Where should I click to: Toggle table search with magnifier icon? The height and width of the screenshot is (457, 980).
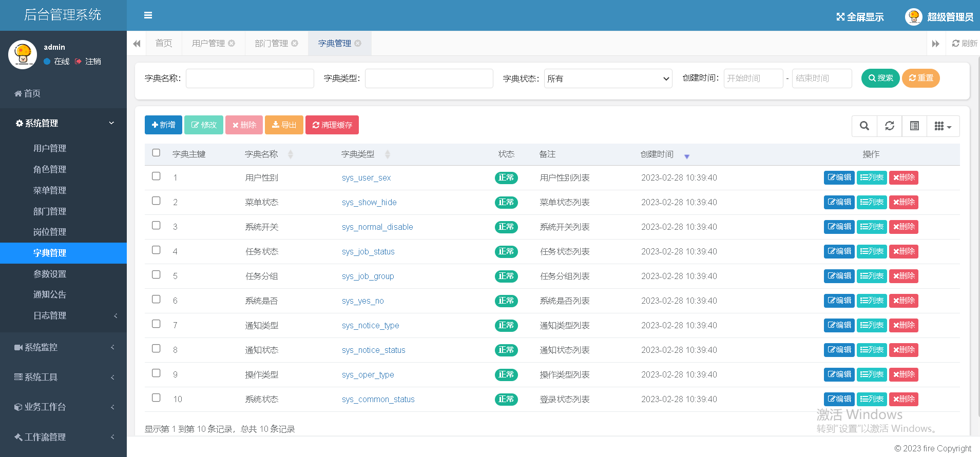point(864,126)
